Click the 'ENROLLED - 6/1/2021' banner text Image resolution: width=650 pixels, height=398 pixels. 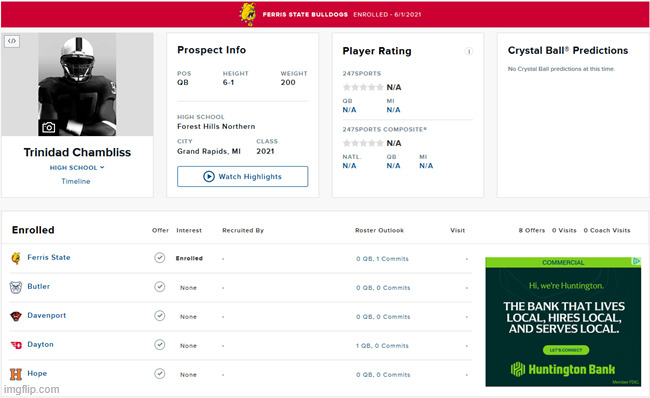pyautogui.click(x=387, y=15)
